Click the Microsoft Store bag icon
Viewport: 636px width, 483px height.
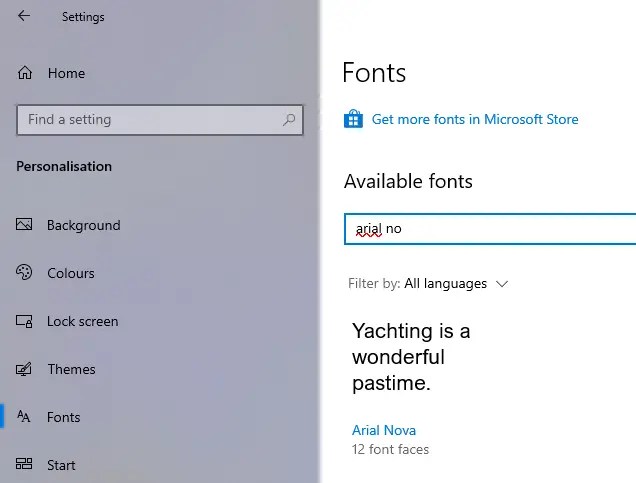(353, 119)
